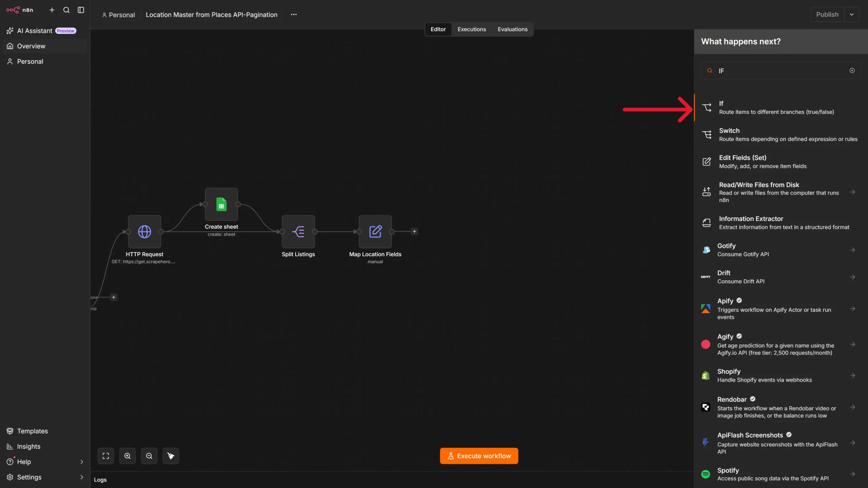
Task: Open the workflow three-dot options menu
Action: [x=294, y=15]
